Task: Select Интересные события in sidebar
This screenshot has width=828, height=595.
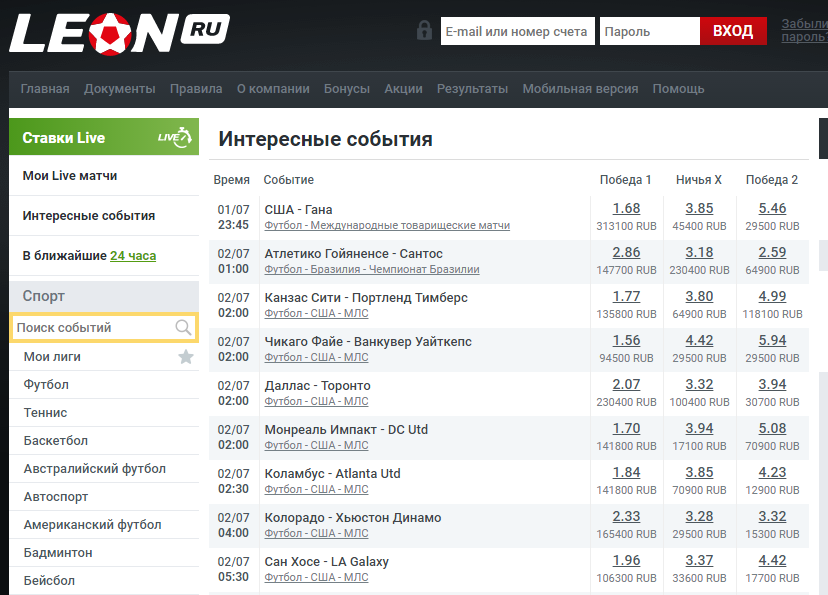Action: click(x=89, y=215)
